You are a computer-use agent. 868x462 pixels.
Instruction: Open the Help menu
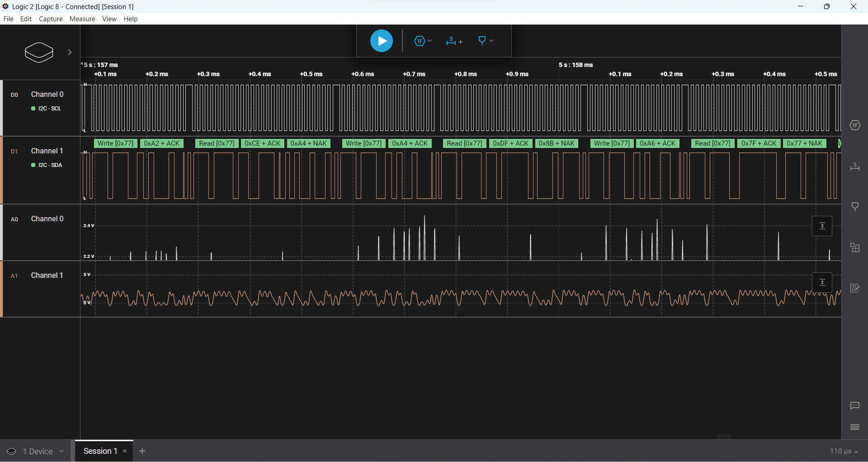tap(131, 19)
